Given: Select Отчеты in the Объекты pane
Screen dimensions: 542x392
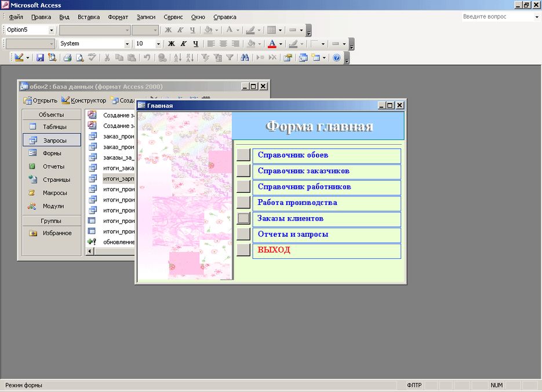Looking at the screenshot, I should tap(52, 166).
